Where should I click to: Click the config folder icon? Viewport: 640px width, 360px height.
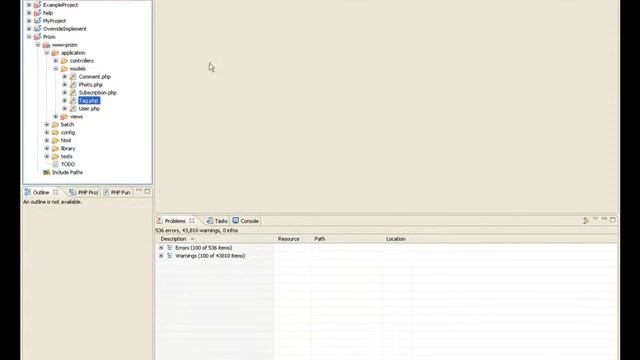tap(55, 132)
